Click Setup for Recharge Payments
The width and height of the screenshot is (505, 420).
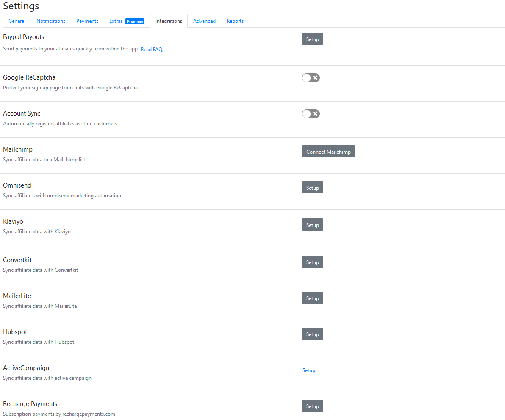[312, 406]
